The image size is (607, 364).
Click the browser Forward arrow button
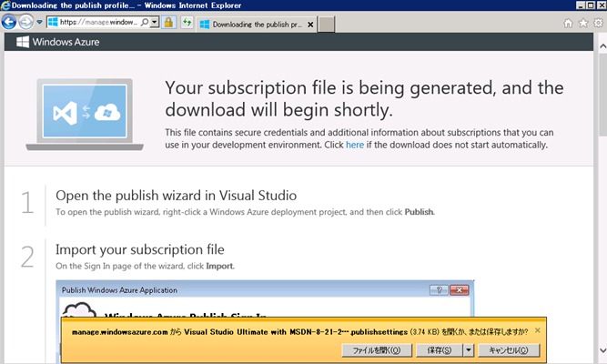(x=26, y=22)
